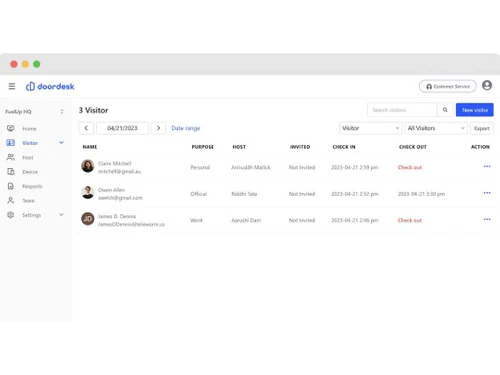Check out Claire Mitchell

pos(410,167)
